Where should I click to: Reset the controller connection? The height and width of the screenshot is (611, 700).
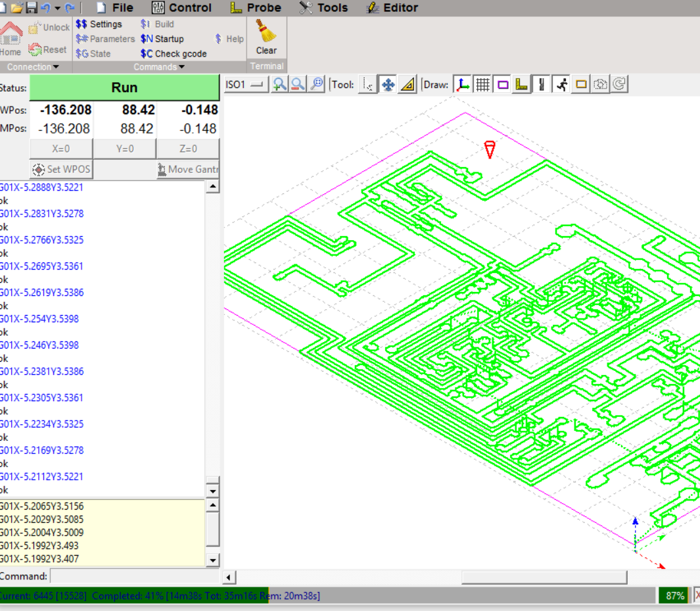(x=47, y=49)
